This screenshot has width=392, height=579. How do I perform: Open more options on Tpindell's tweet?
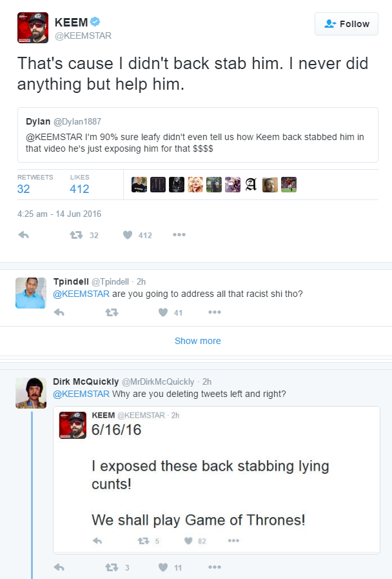pyautogui.click(x=215, y=312)
